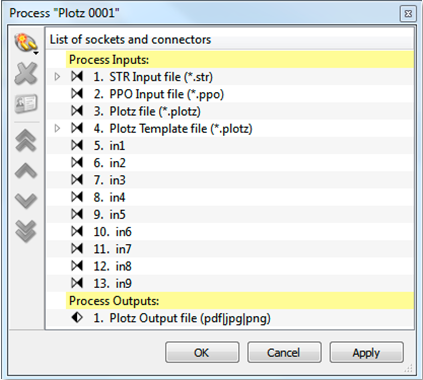Screen dimensions: 423x380
Task: Select '1. Plotz Output file (pdf|jpg|png)' row
Action: coord(230,318)
